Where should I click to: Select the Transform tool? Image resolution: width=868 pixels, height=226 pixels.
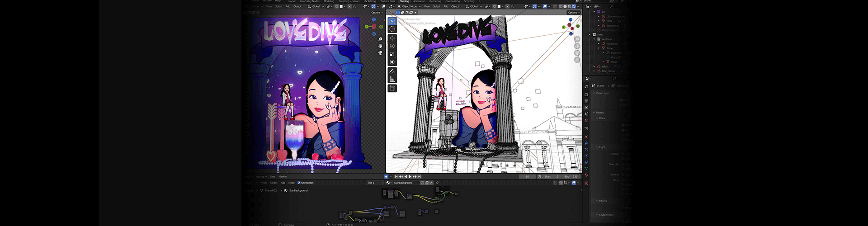coord(392,62)
